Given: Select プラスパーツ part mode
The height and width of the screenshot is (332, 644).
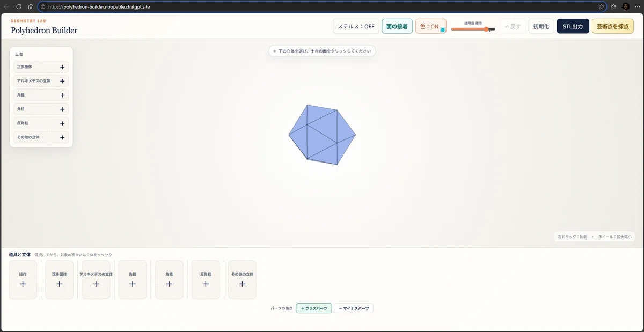Looking at the screenshot, I should pyautogui.click(x=314, y=308).
